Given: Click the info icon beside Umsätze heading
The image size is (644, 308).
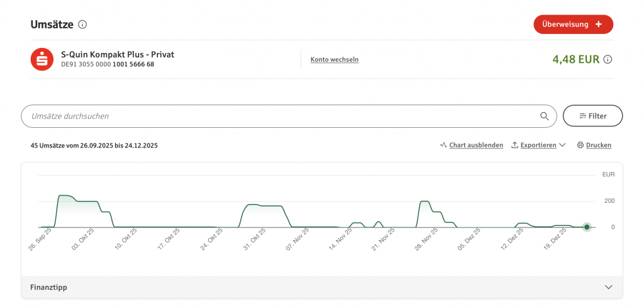Looking at the screenshot, I should click(82, 25).
